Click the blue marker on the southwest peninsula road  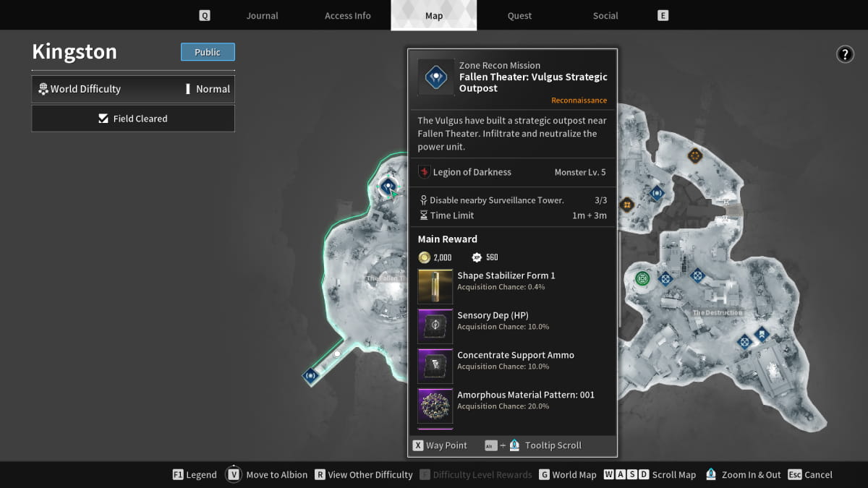311,376
